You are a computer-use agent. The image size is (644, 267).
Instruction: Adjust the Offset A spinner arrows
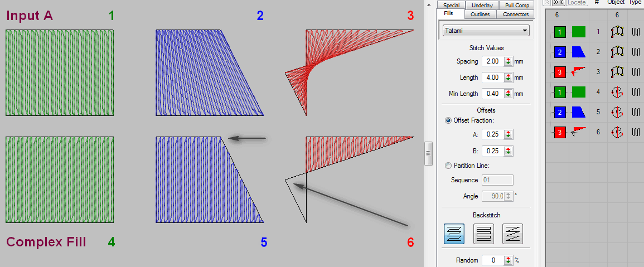click(x=508, y=134)
